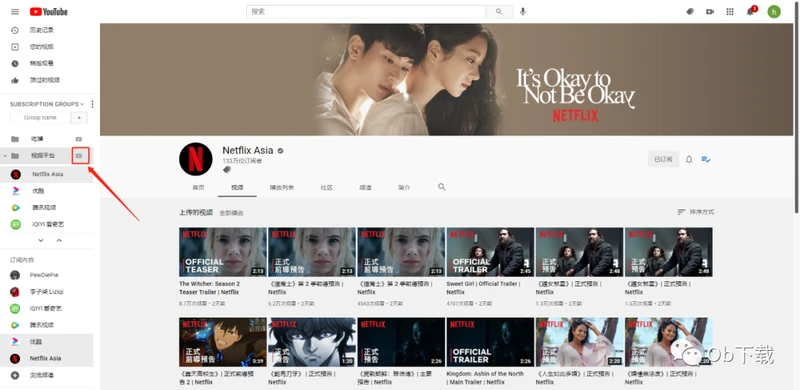Open the create video camera icon
This screenshot has width=800, height=390.
710,12
